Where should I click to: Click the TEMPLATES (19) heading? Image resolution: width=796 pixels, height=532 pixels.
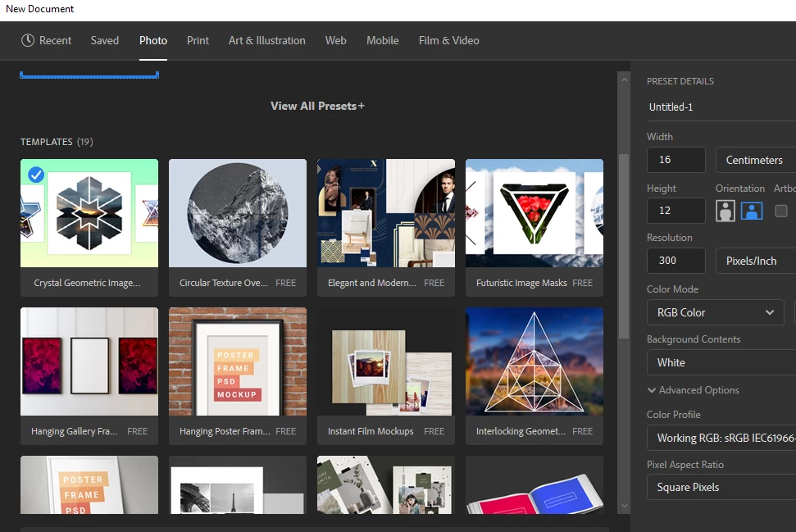[57, 142]
